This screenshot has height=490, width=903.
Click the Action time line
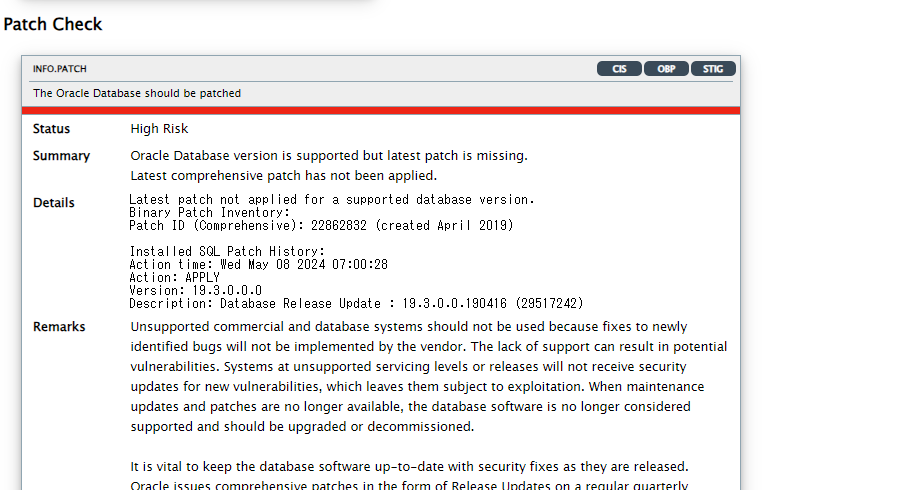(258, 265)
